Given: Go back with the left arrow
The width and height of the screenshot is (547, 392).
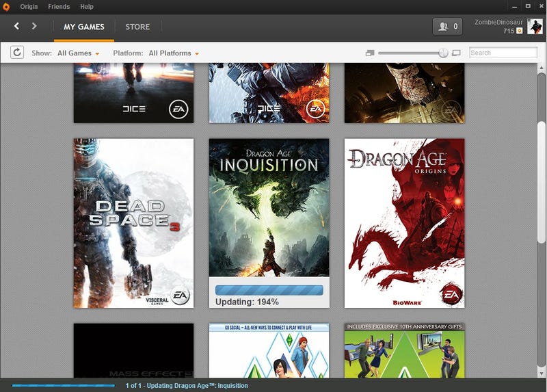Looking at the screenshot, I should coord(16,26).
